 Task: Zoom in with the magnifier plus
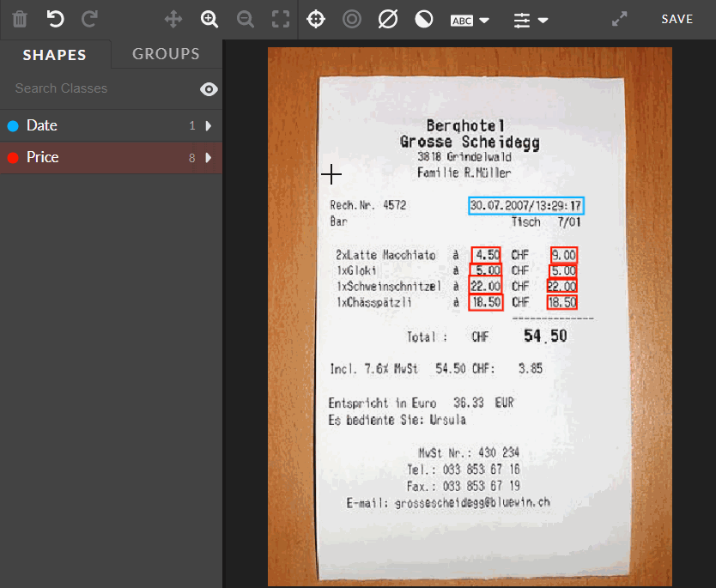click(209, 19)
